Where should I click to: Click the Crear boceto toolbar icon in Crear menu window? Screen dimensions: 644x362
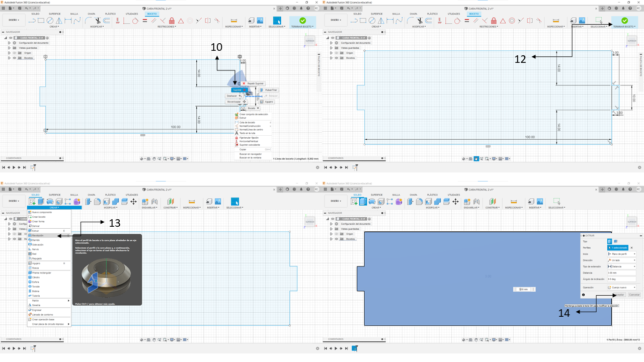pos(33,202)
